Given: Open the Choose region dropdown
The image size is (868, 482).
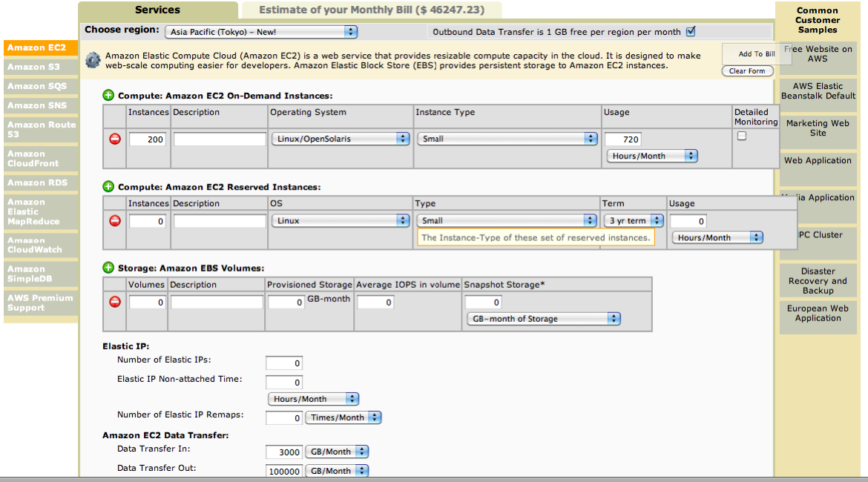Looking at the screenshot, I should [260, 32].
